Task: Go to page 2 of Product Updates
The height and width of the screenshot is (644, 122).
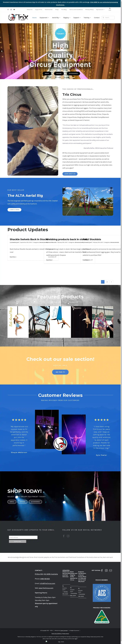Action: (x=107, y=282)
